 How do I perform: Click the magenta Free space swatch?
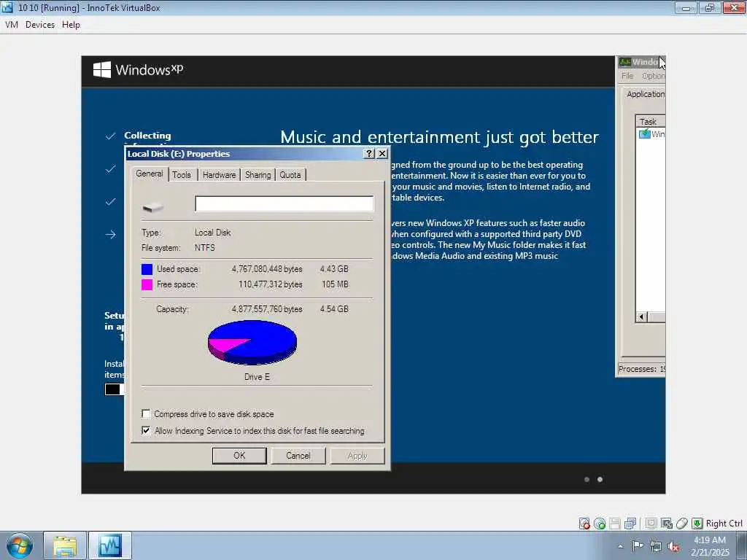147,284
